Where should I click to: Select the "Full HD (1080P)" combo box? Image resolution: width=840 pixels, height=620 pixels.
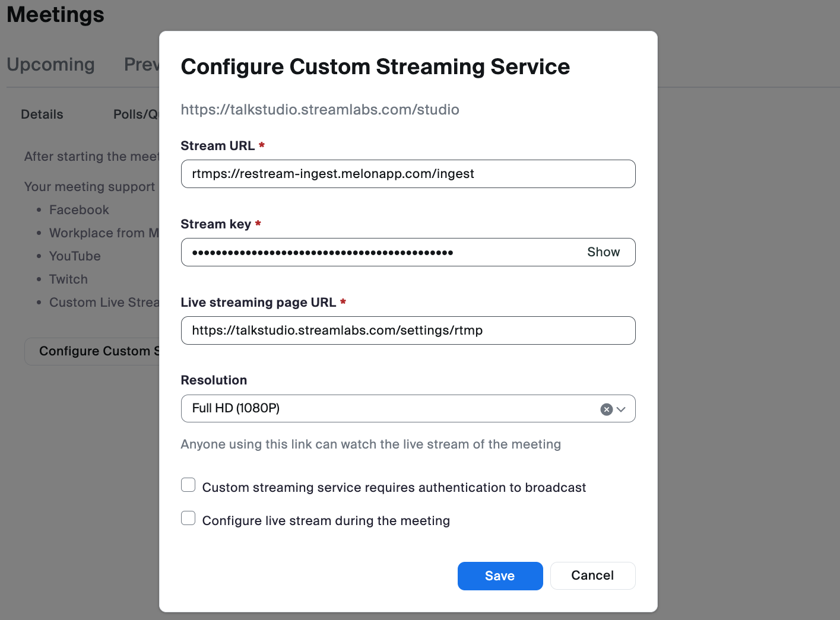pos(386,409)
